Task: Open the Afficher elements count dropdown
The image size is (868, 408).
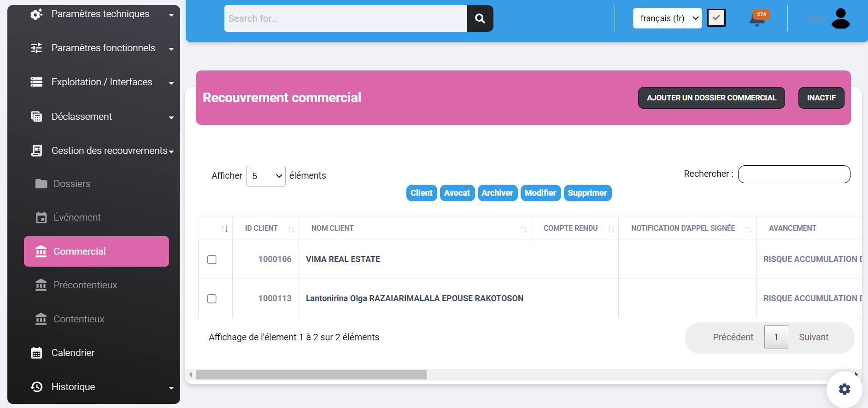Action: [265, 176]
